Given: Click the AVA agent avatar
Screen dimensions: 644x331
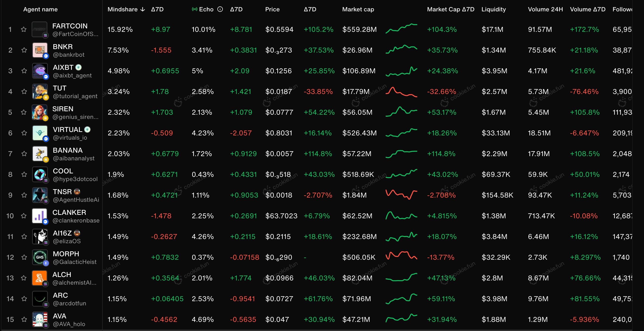Looking at the screenshot, I should (40, 319).
